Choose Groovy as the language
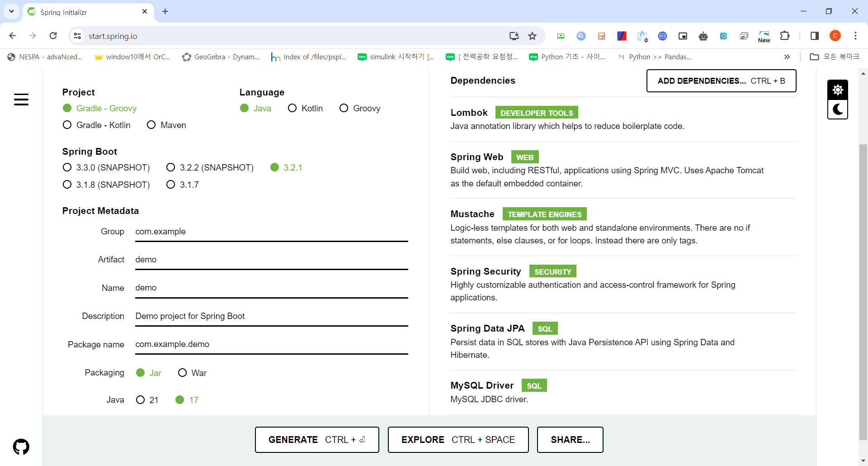The height and width of the screenshot is (466, 868). point(360,108)
